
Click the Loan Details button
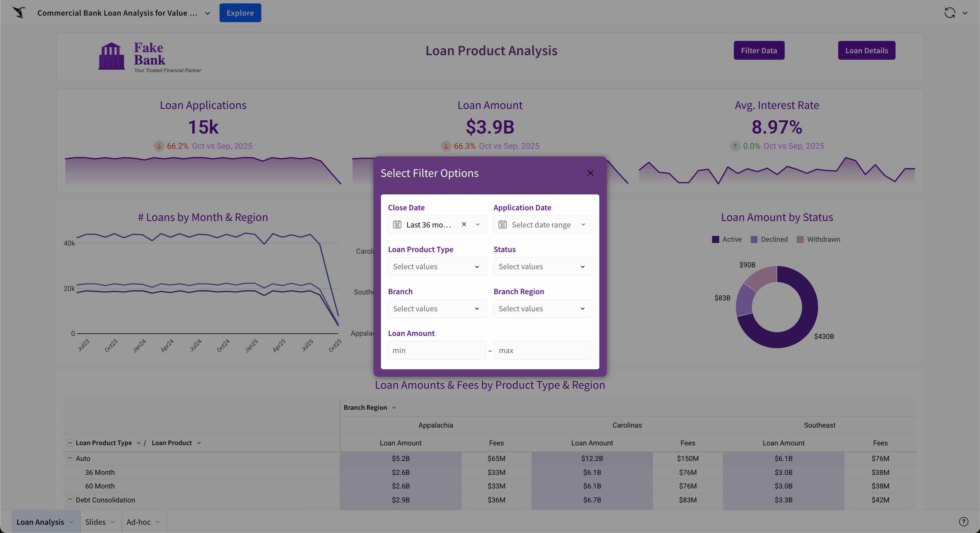tap(866, 50)
